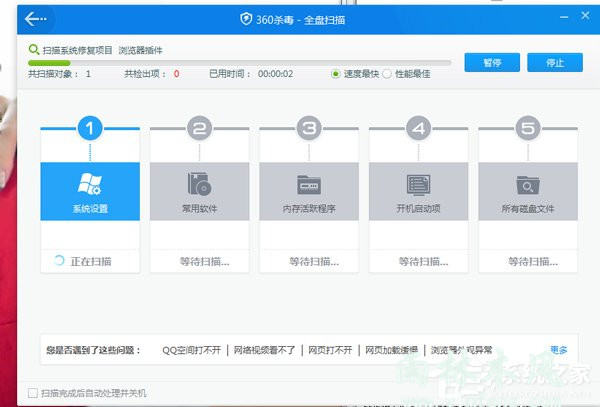
Task: Click step number 1 circle
Action: (x=90, y=128)
